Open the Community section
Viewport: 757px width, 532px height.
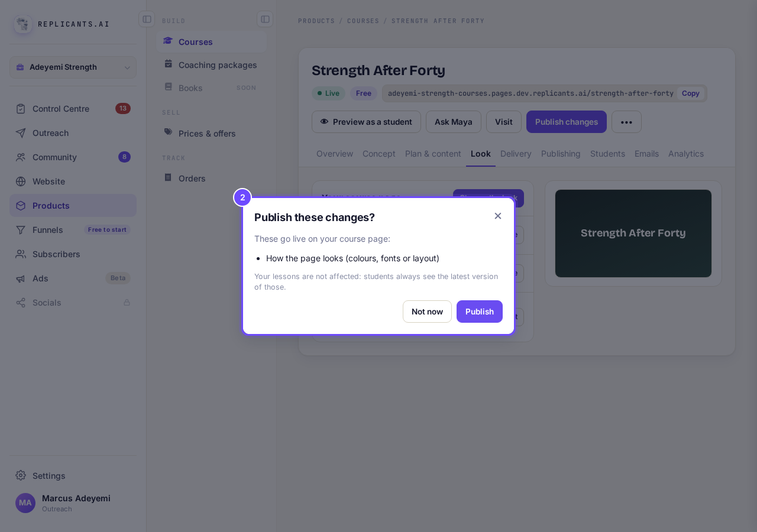click(73, 157)
